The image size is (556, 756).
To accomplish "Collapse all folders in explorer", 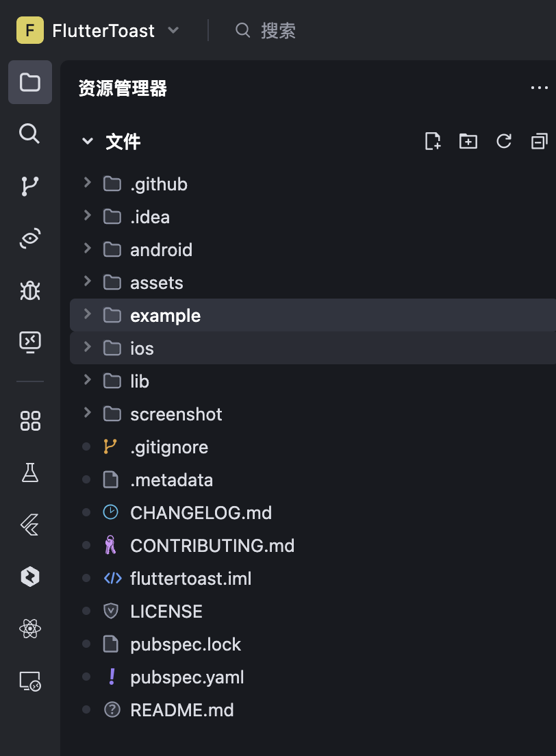I will 540,142.
